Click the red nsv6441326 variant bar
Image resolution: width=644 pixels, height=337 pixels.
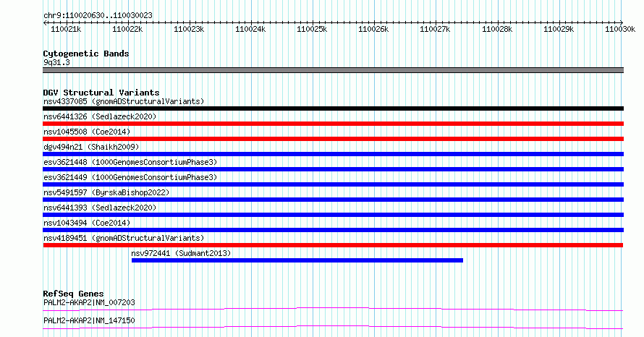333,124
